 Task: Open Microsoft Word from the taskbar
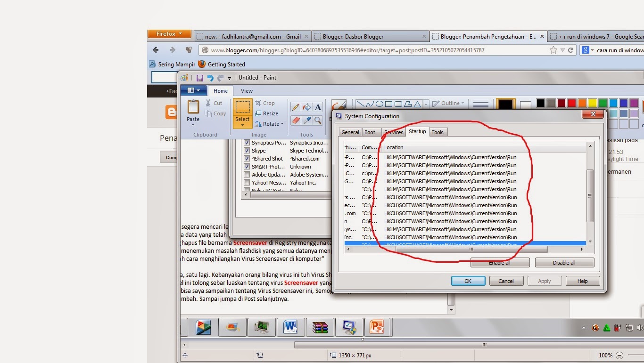point(291,327)
